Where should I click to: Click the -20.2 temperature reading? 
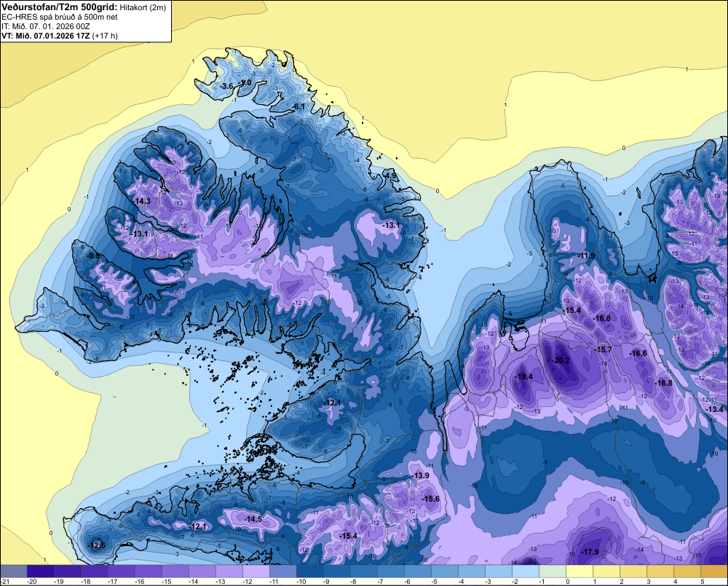click(561, 360)
